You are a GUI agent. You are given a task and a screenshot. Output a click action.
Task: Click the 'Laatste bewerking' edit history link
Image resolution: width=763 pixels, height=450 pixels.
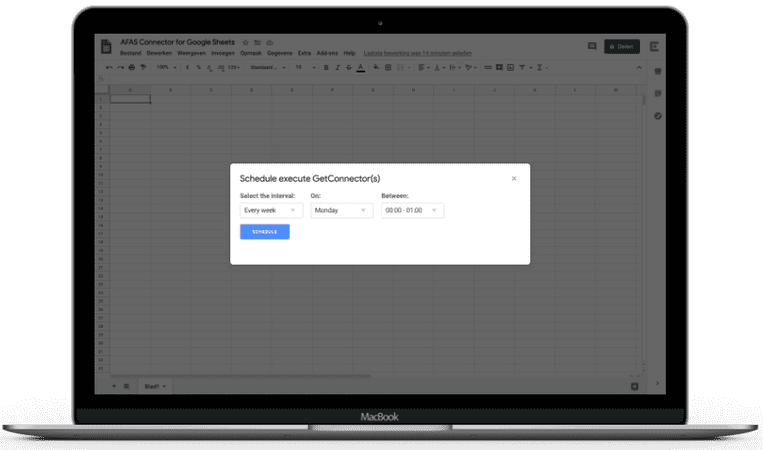[x=418, y=54]
